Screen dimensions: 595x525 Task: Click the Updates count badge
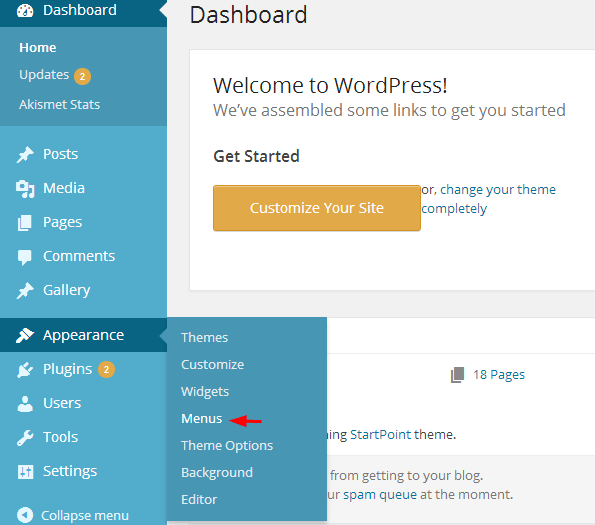82,76
